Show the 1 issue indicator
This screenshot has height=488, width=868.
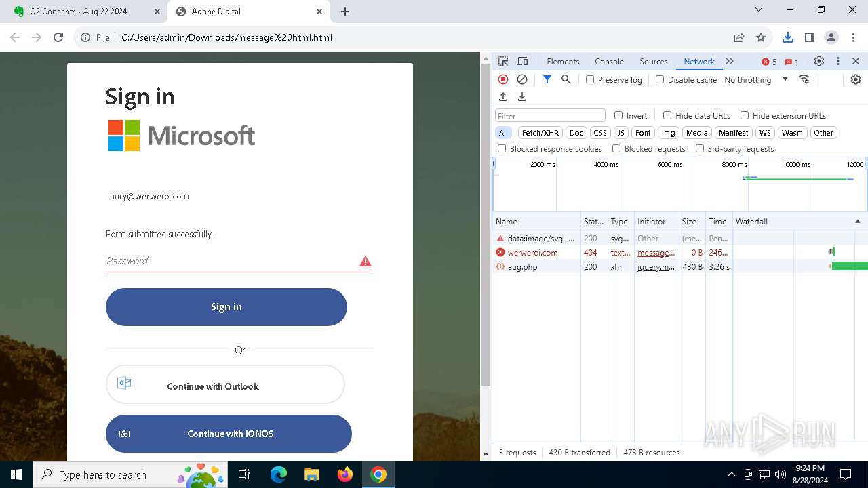click(x=791, y=62)
